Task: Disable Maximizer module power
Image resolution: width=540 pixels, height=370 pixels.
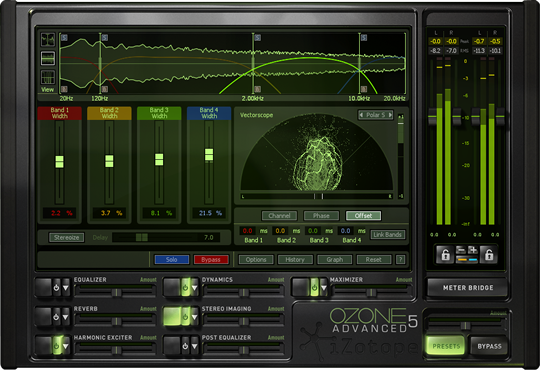Action: coord(314,288)
